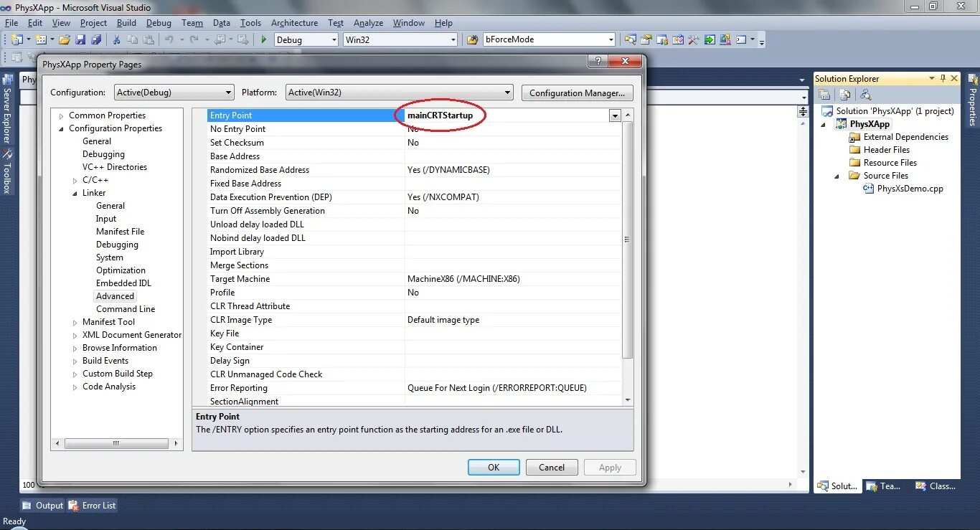
Task: Click the Copy toolbar icon
Action: 133,39
